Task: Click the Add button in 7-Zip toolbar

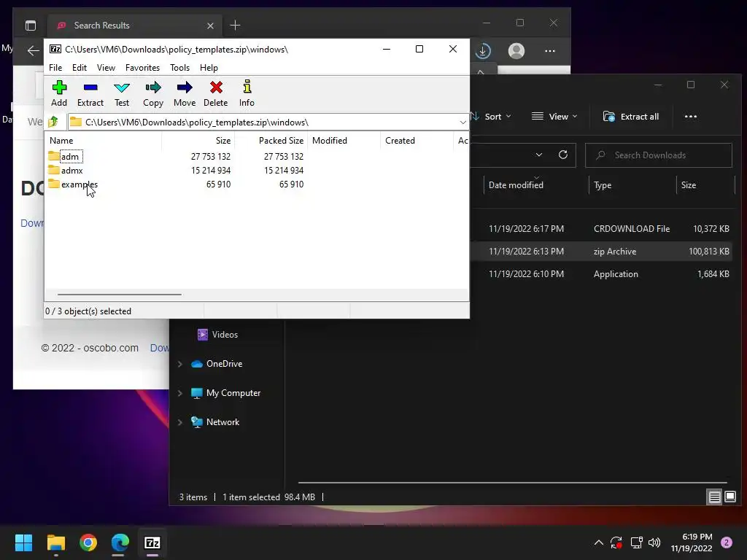Action: [59, 93]
